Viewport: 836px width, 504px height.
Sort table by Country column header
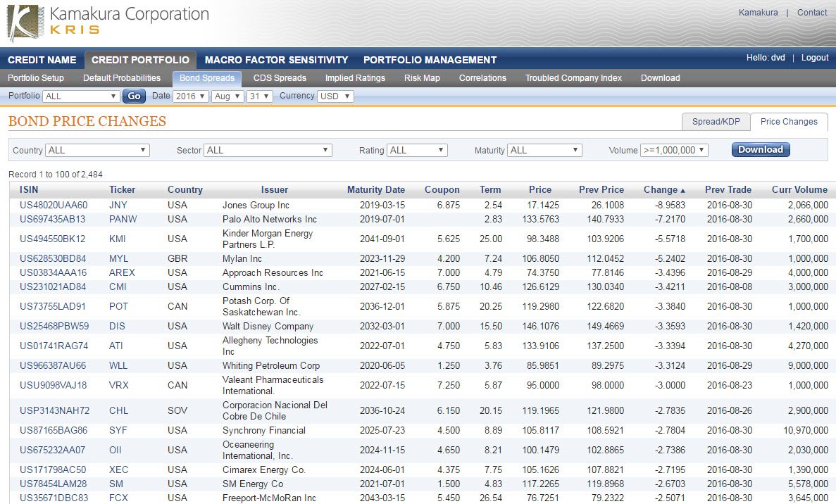point(185,189)
